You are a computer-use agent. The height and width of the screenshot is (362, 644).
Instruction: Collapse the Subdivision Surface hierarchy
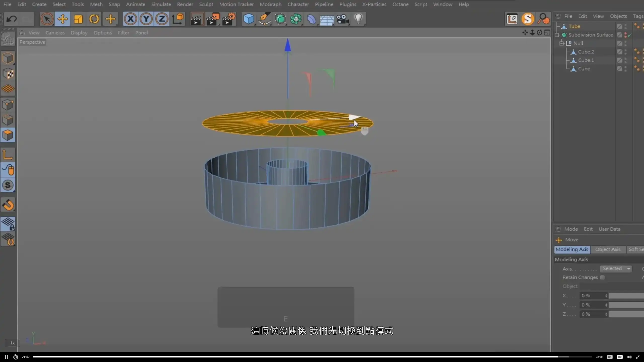coord(557,35)
